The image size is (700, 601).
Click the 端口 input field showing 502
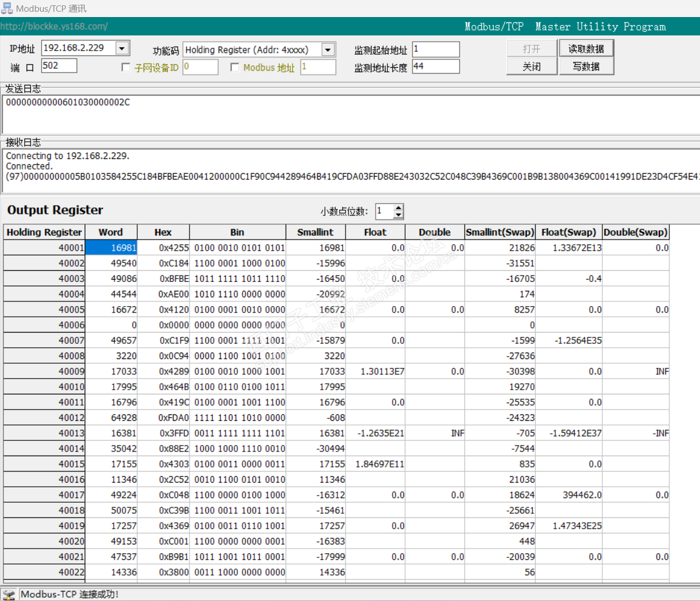point(59,65)
